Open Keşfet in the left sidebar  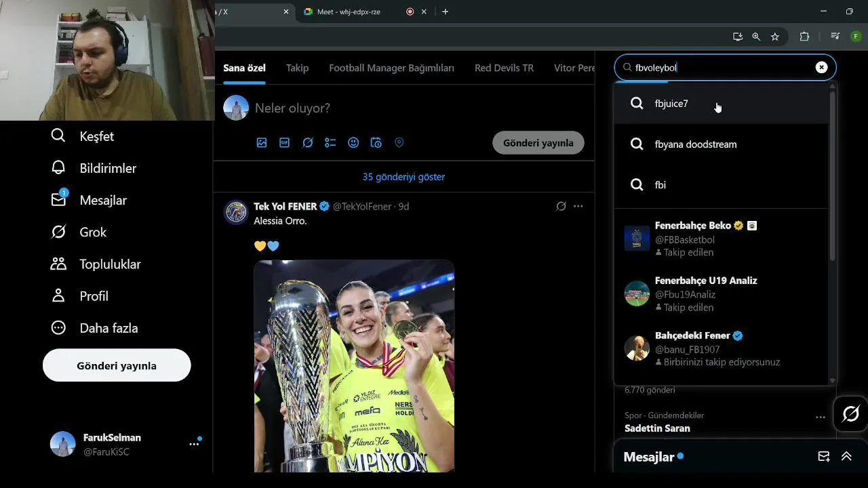point(82,136)
